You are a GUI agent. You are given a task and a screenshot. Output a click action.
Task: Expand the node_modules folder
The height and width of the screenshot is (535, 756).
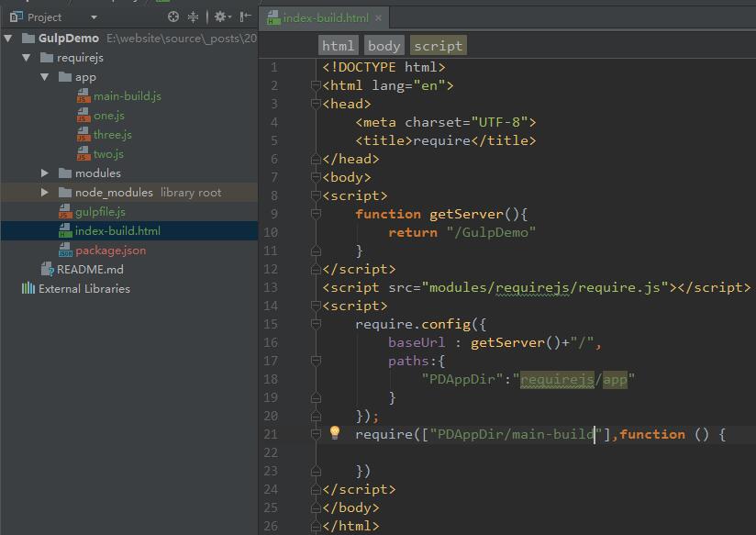(x=45, y=192)
